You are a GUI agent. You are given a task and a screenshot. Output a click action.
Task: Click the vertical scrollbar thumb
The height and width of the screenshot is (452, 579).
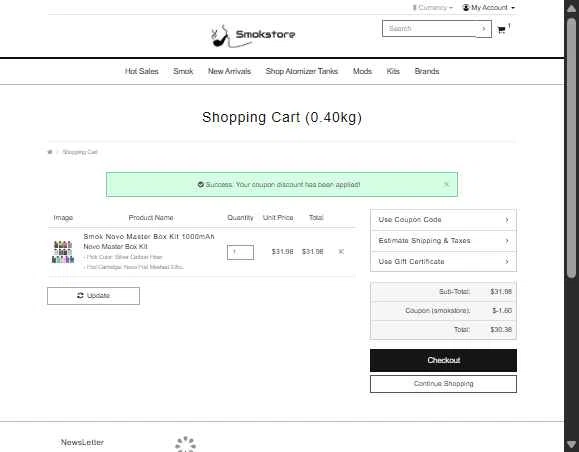click(x=572, y=148)
